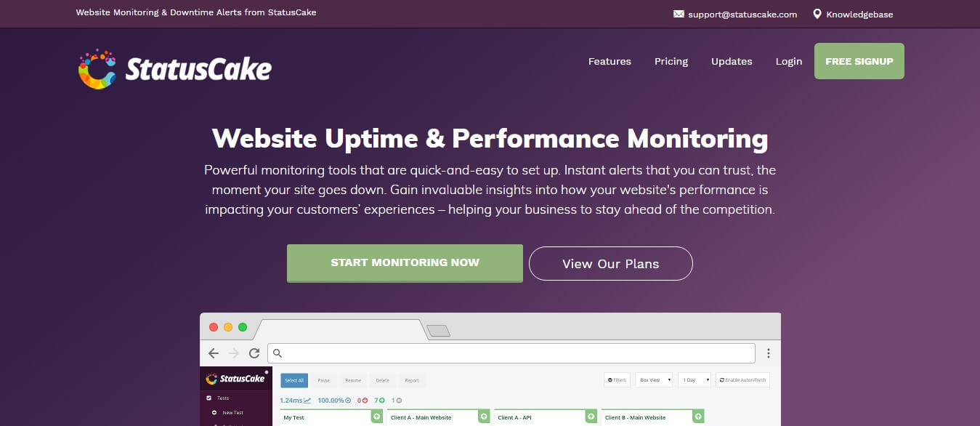This screenshot has width=980, height=426.
Task: Click the red down-count indicator icon
Action: 365,401
